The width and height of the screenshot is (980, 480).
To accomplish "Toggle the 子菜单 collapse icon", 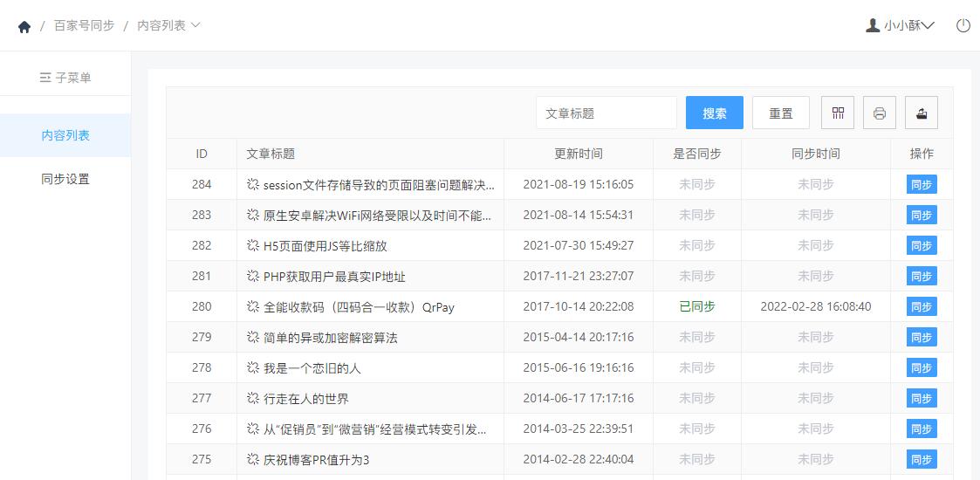I will [45, 78].
